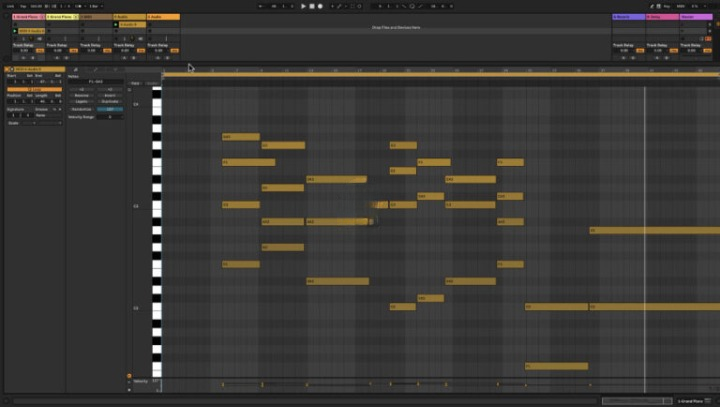This screenshot has height=407, width=720.
Task: Launch the clip in the Grand Piano track
Action: tap(15, 31)
